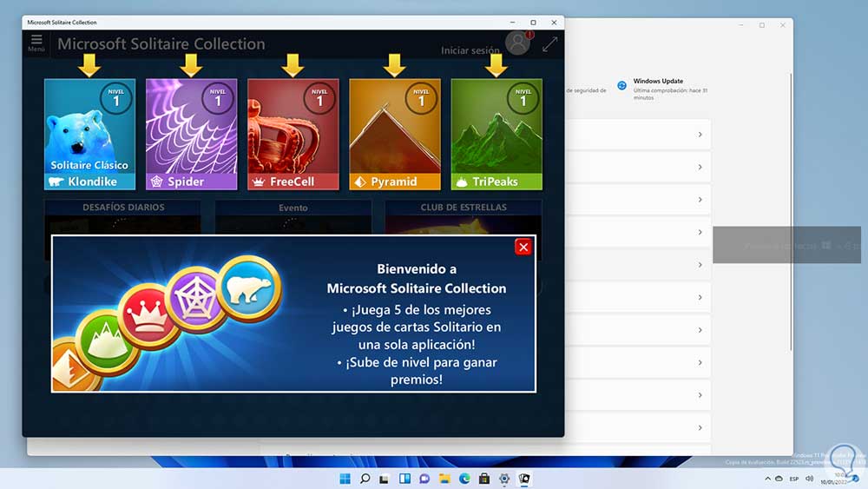Open Widgets from the taskbar

(x=404, y=479)
